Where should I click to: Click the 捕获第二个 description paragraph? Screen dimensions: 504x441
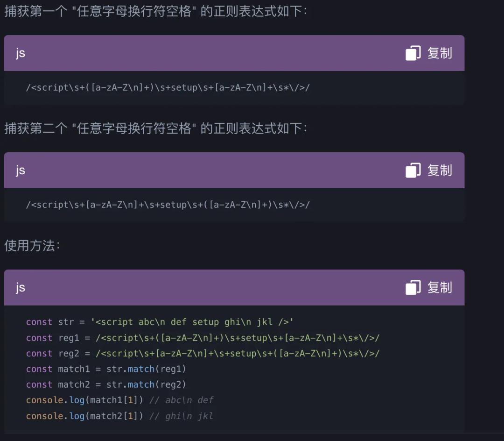point(156,128)
